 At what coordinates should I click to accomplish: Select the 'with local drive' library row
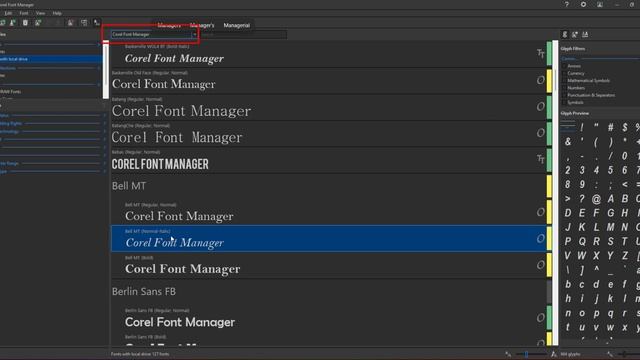coord(51,59)
